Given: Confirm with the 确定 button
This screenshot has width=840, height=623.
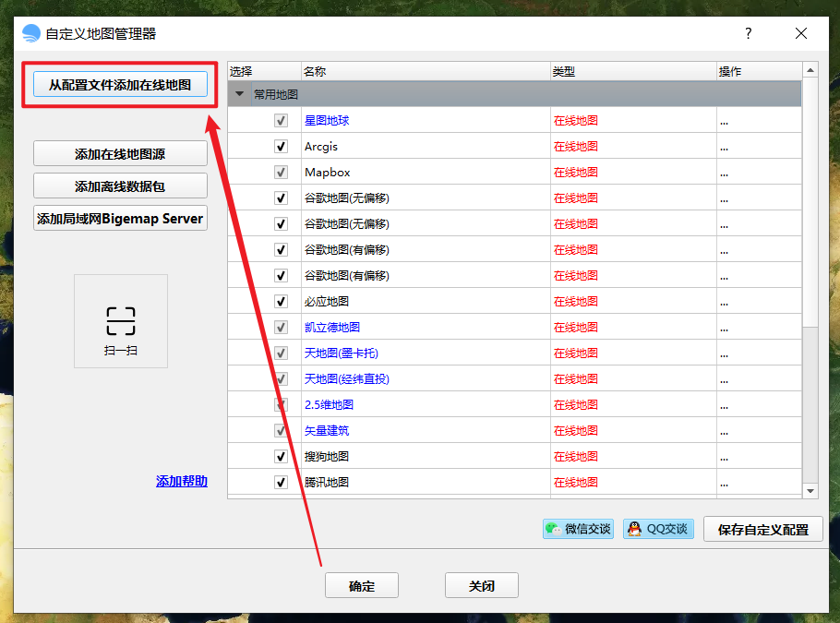Looking at the screenshot, I should point(362,585).
